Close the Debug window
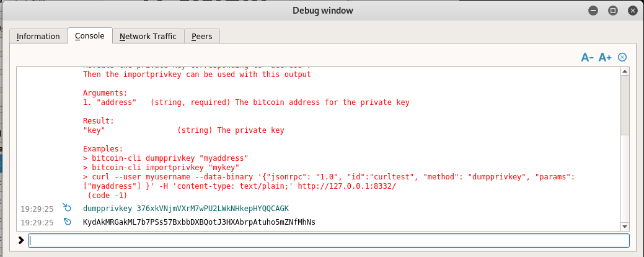Image resolution: width=644 pixels, height=257 pixels. [x=633, y=11]
